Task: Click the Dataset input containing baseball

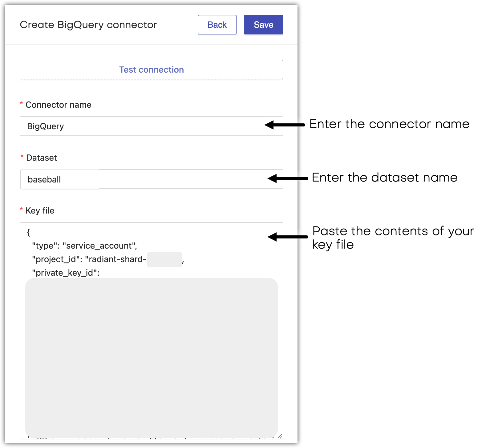Action: [152, 179]
